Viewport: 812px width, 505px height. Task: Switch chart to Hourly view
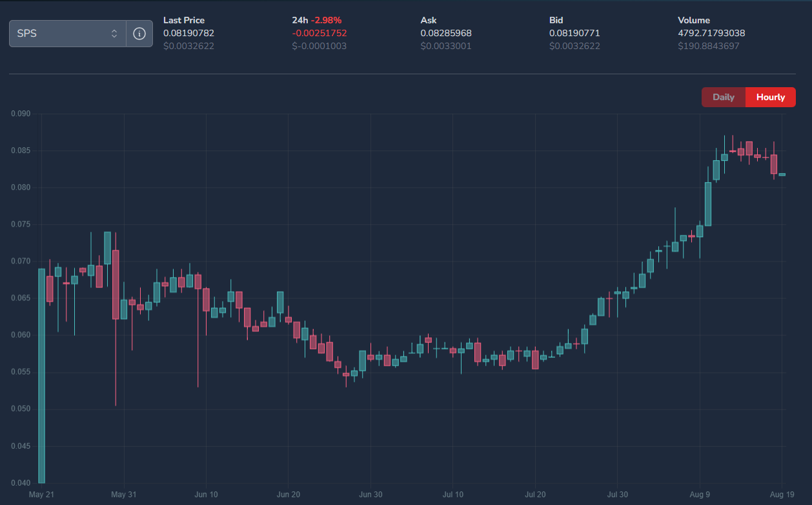coord(771,98)
